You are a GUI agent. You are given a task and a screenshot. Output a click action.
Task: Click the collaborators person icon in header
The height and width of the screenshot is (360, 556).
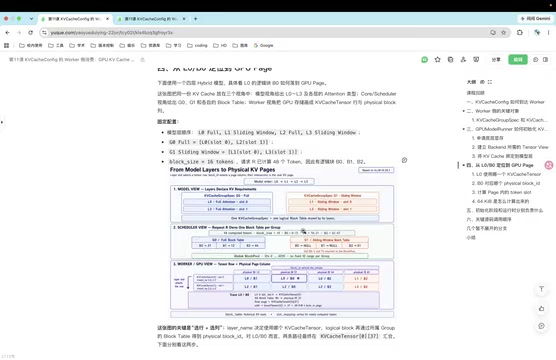click(x=463, y=60)
